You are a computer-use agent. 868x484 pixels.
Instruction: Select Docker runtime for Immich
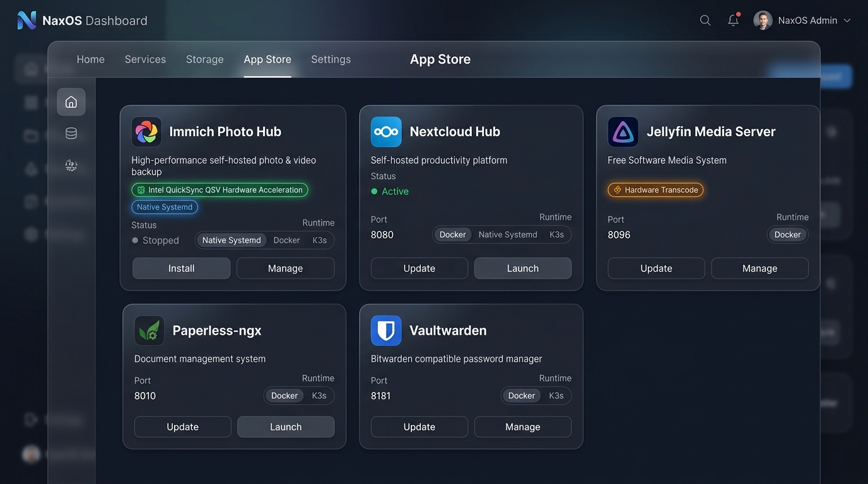click(287, 240)
